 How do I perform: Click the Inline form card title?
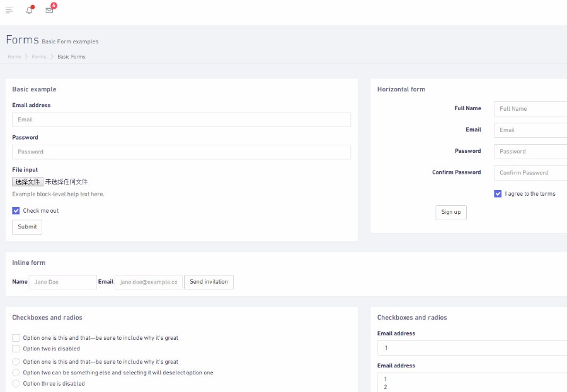tap(29, 262)
